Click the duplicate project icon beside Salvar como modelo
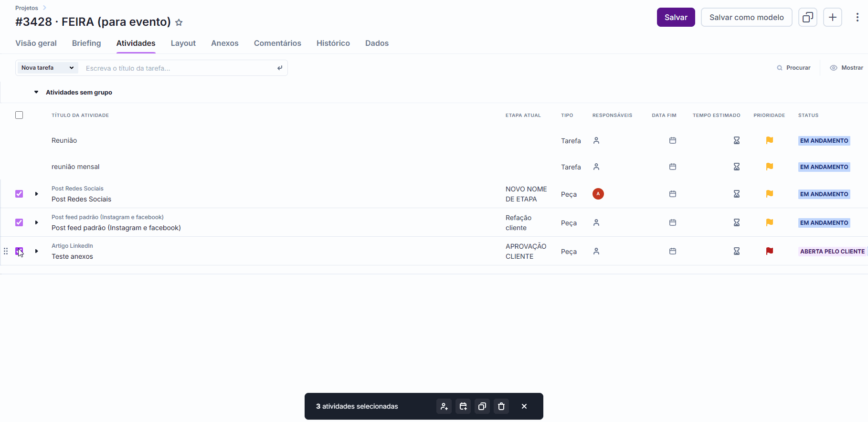This screenshot has height=422, width=868. pyautogui.click(x=808, y=17)
